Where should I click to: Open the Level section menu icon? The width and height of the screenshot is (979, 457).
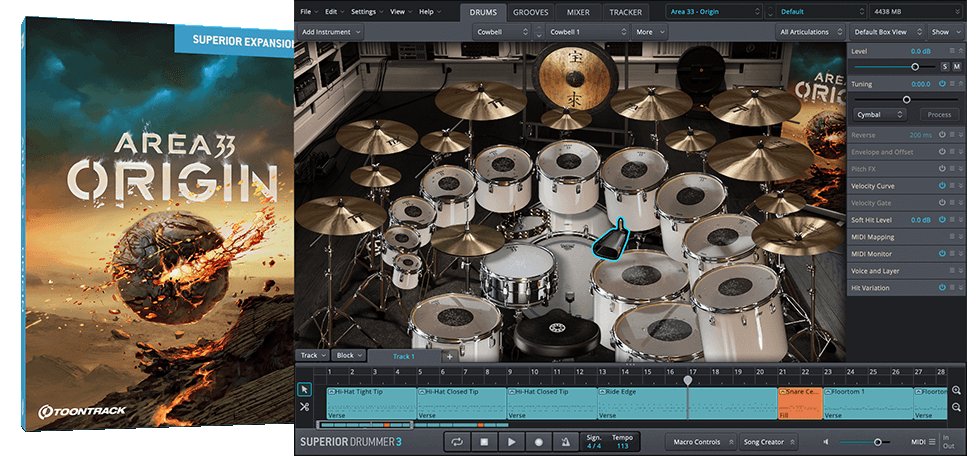tap(952, 51)
